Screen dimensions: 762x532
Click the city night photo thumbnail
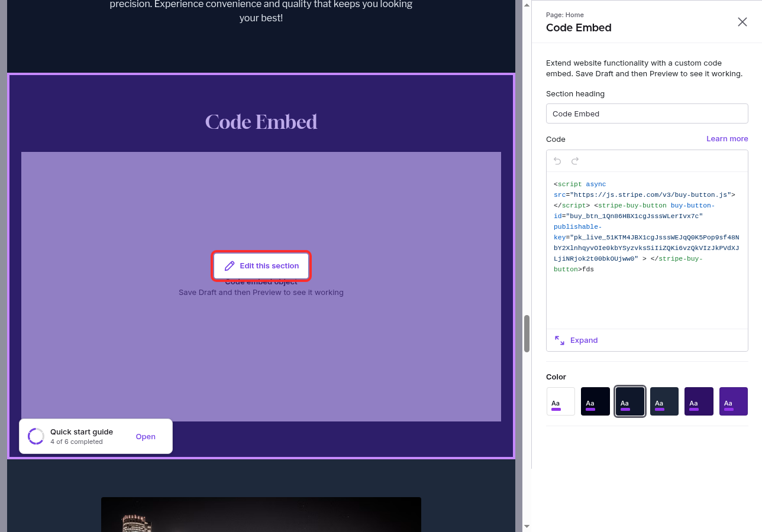pyautogui.click(x=261, y=514)
